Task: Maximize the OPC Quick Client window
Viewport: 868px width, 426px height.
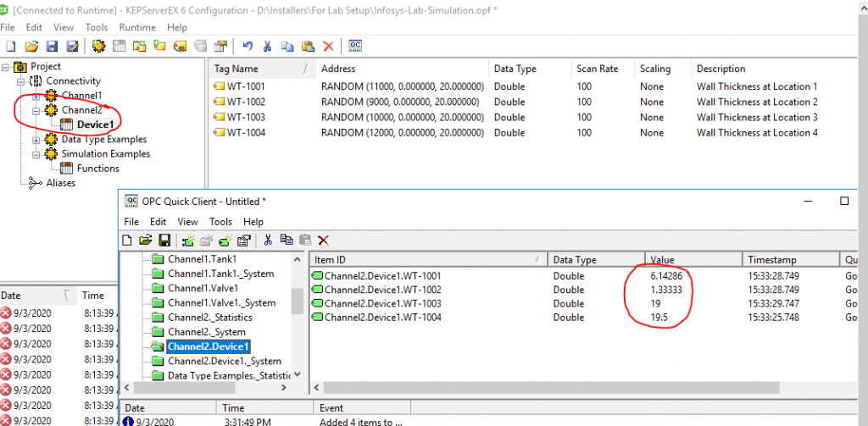Action: point(844,201)
